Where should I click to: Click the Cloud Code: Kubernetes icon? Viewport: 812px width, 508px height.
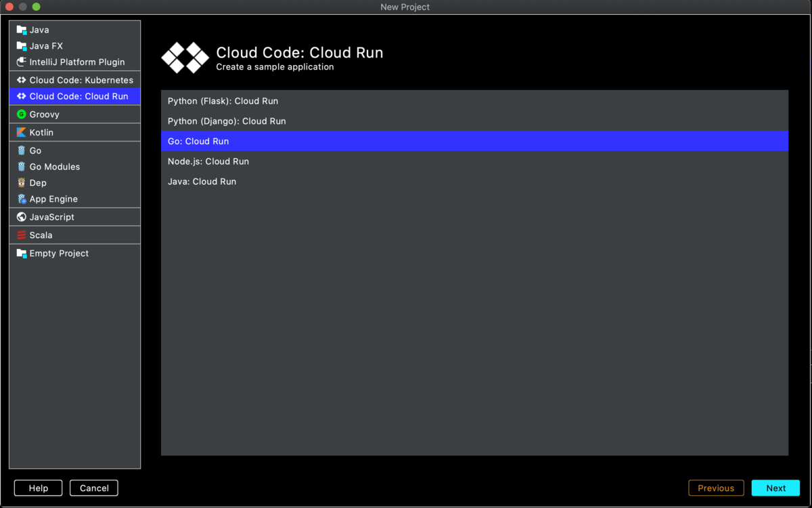pos(22,80)
